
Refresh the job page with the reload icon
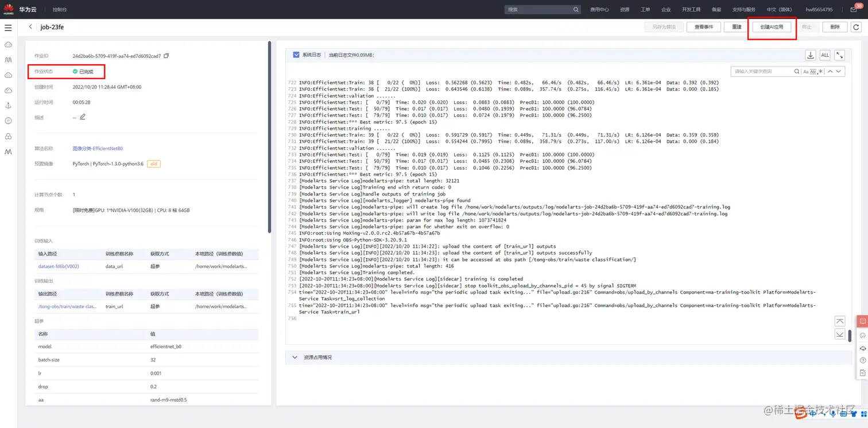pos(856,27)
